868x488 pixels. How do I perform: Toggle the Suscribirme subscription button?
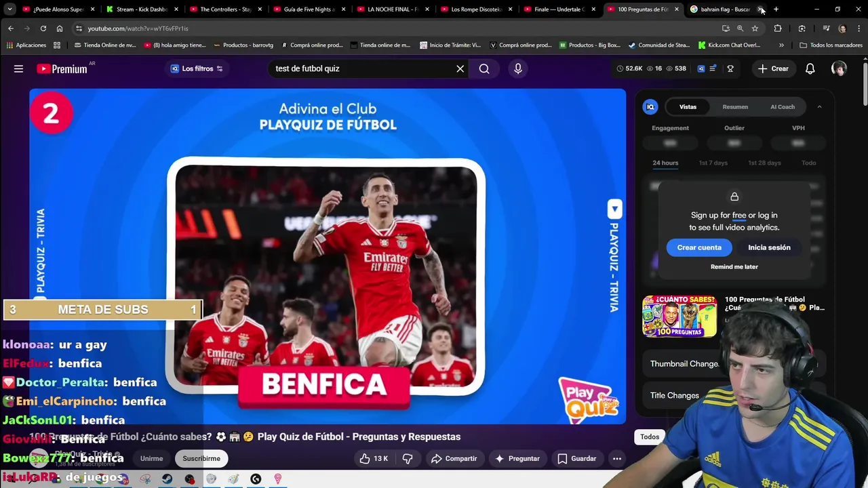[201, 459]
